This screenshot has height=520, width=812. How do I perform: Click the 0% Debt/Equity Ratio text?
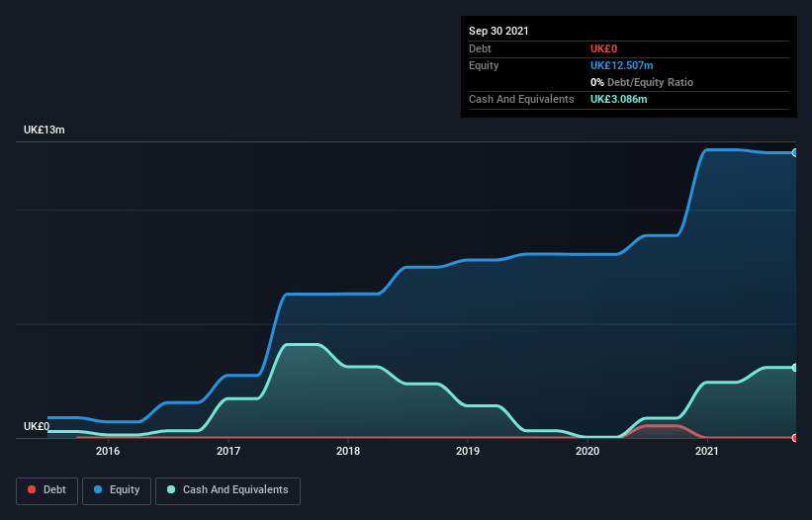pyautogui.click(x=642, y=82)
